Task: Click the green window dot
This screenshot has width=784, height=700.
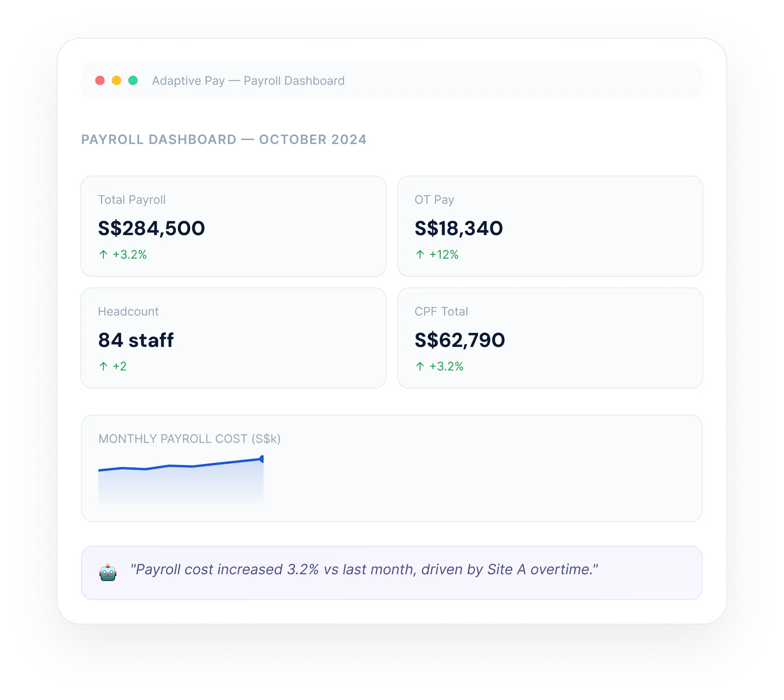Action: 133,80
